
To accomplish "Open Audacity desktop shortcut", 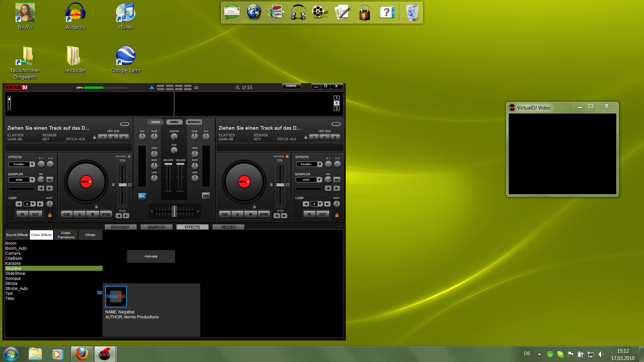I will pos(75,16).
